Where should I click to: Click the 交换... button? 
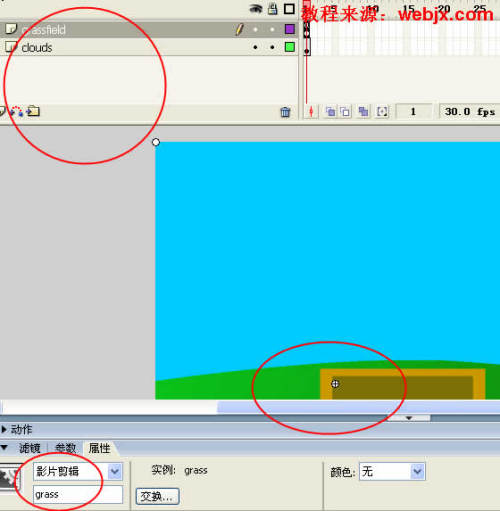157,497
